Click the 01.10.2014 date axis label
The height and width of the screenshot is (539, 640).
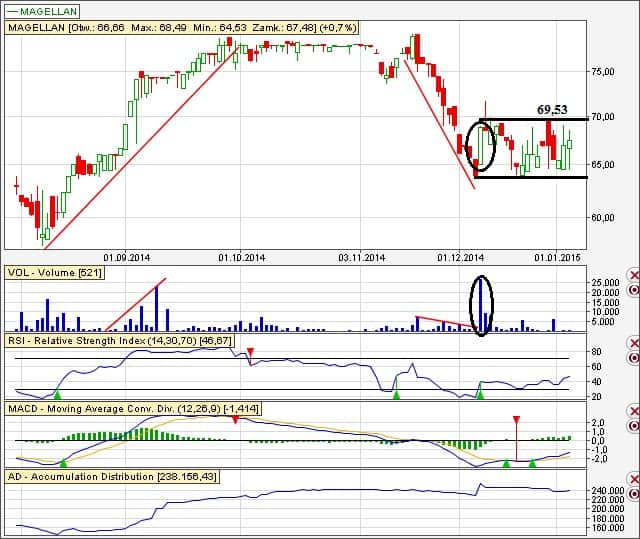pyautogui.click(x=242, y=258)
